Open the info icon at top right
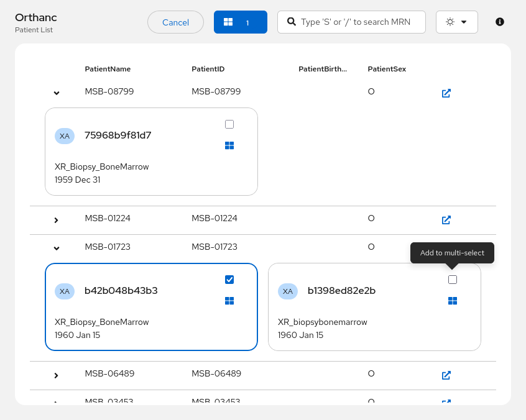The height and width of the screenshot is (420, 526). click(500, 22)
